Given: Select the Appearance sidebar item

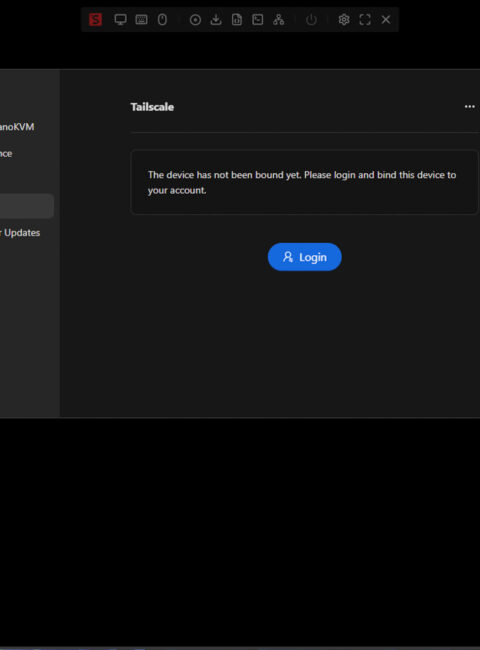Looking at the screenshot, I should pos(6,154).
